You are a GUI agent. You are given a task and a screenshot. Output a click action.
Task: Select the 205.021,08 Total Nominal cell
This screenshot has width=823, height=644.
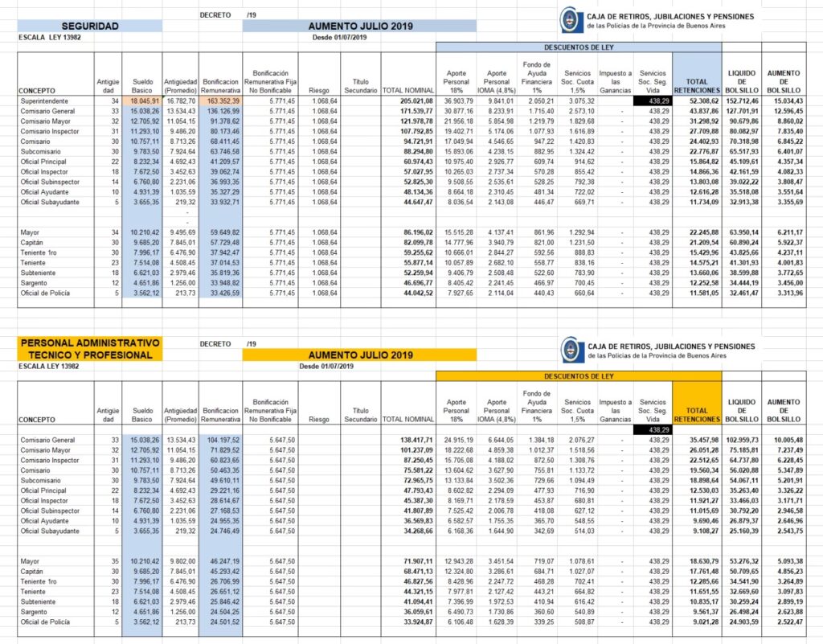(408, 100)
